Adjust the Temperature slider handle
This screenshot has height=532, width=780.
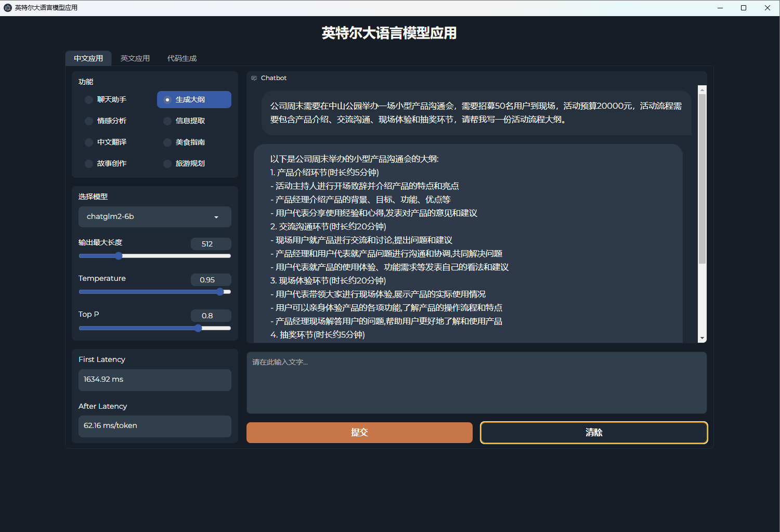tap(220, 292)
